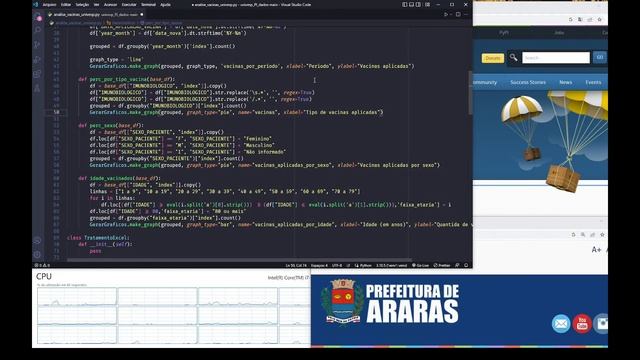Click the first CPU core graph
This screenshot has height=360, width=640.
click(x=77, y=297)
